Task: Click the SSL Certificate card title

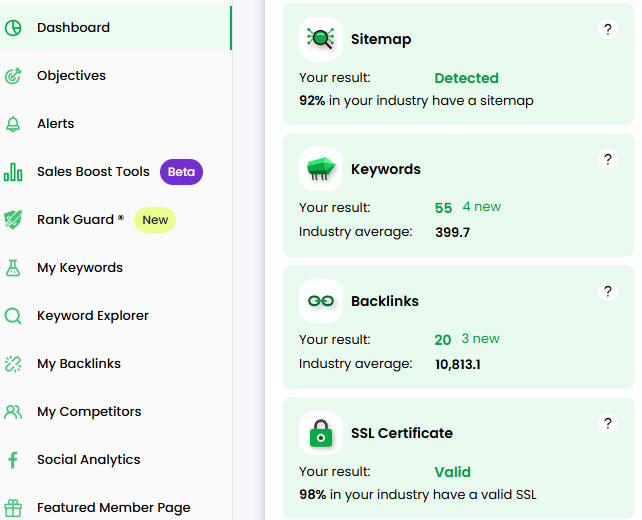Action: click(x=402, y=433)
